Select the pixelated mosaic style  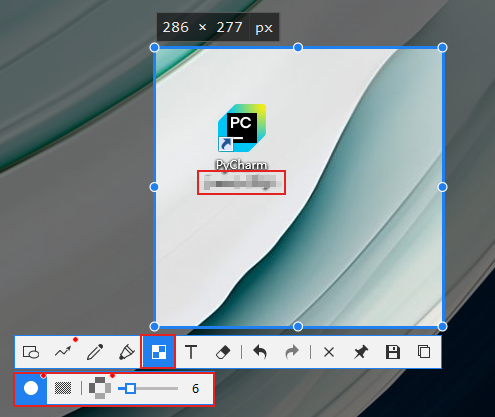click(x=100, y=388)
